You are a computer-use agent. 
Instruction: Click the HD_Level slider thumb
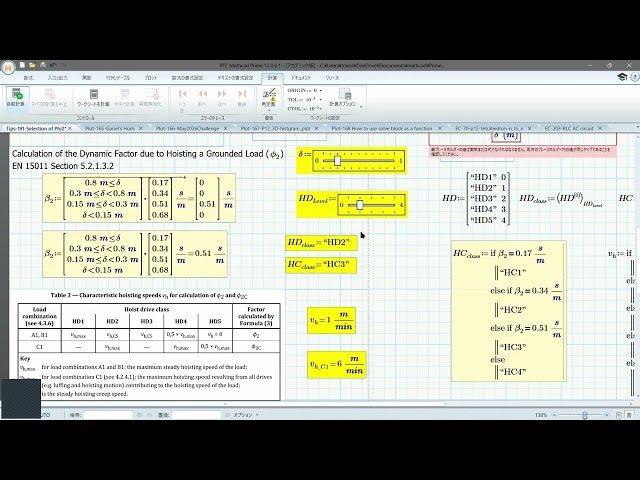coord(360,205)
